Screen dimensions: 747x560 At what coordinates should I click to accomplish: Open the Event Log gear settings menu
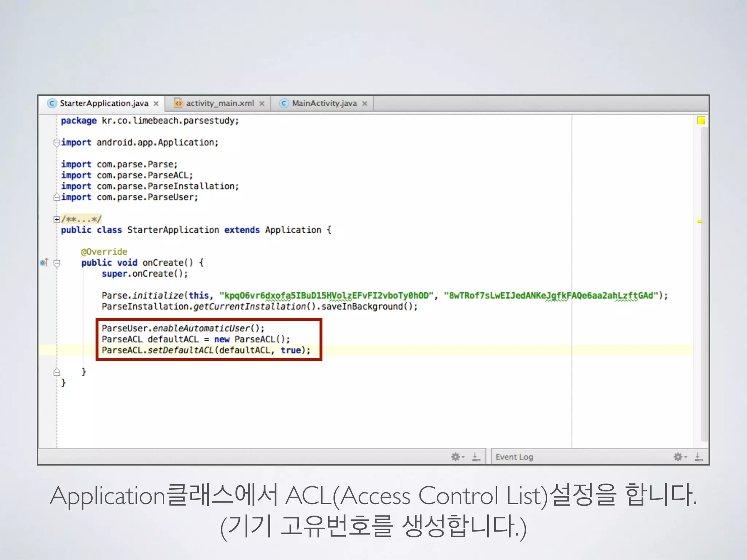[x=680, y=456]
